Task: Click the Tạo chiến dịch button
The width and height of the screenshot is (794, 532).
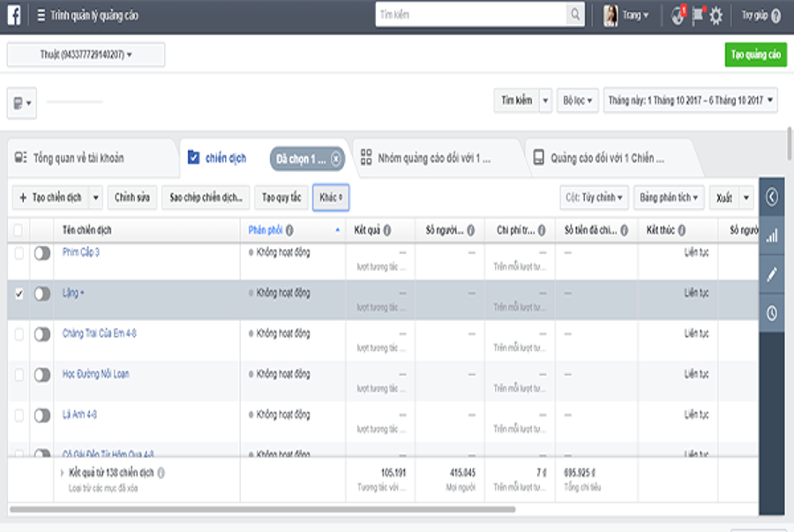Action: tap(51, 198)
